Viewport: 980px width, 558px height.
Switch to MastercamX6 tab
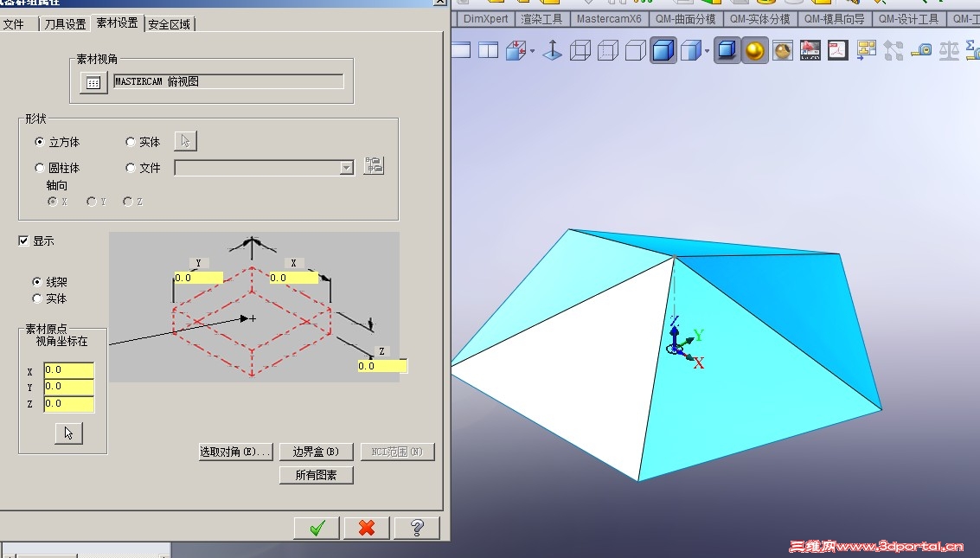tap(609, 19)
